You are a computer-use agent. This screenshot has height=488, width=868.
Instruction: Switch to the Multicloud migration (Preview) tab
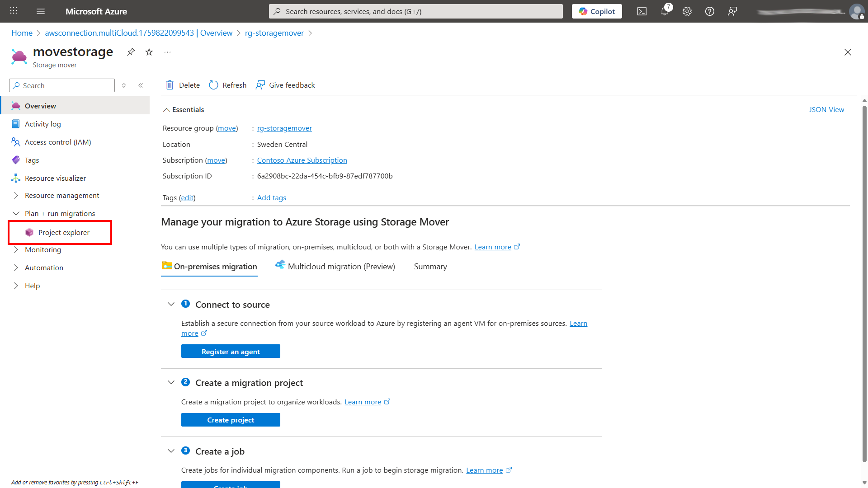tap(341, 266)
